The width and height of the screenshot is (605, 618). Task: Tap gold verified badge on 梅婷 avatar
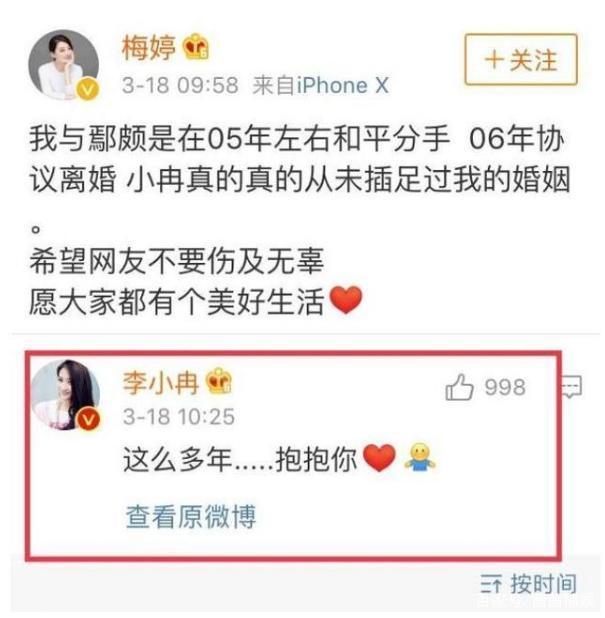pos(87,89)
